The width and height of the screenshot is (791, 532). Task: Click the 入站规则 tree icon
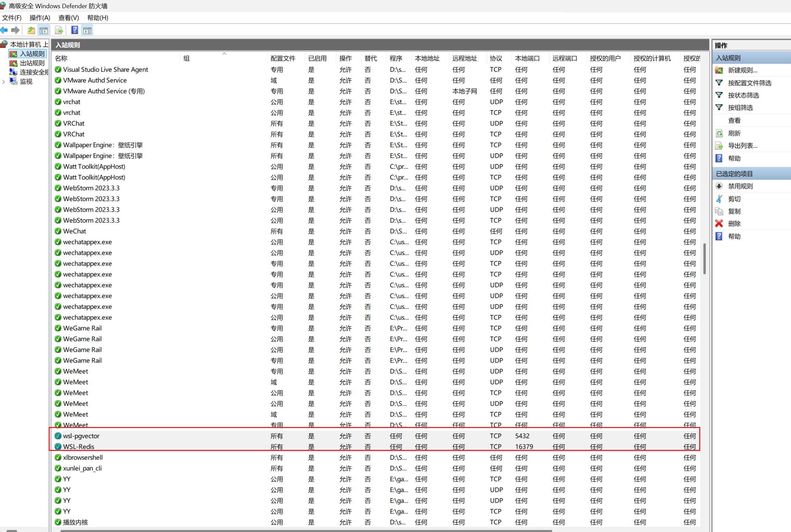(13, 54)
